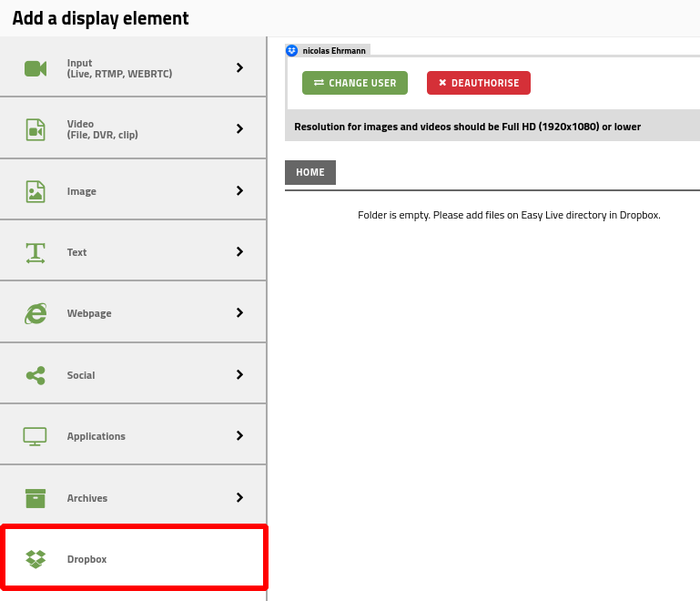Click the Video file icon
The width and height of the screenshot is (700, 601).
(36, 129)
